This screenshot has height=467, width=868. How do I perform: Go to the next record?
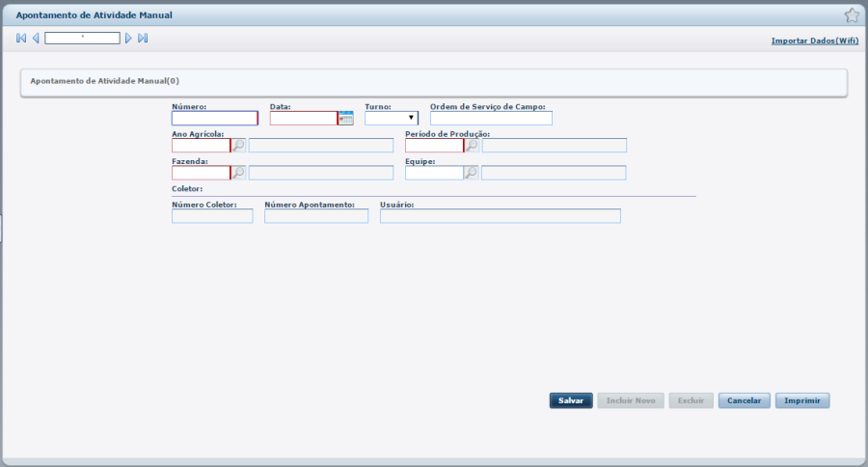tap(128, 39)
